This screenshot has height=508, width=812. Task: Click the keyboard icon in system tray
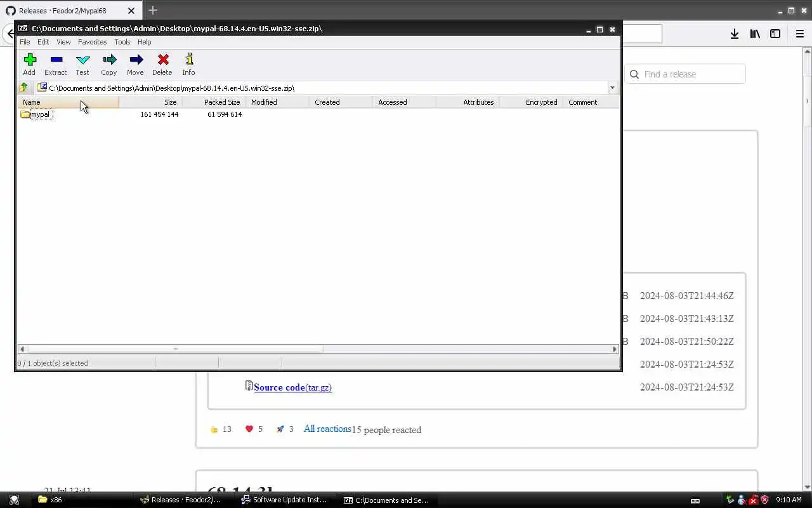[x=695, y=500]
